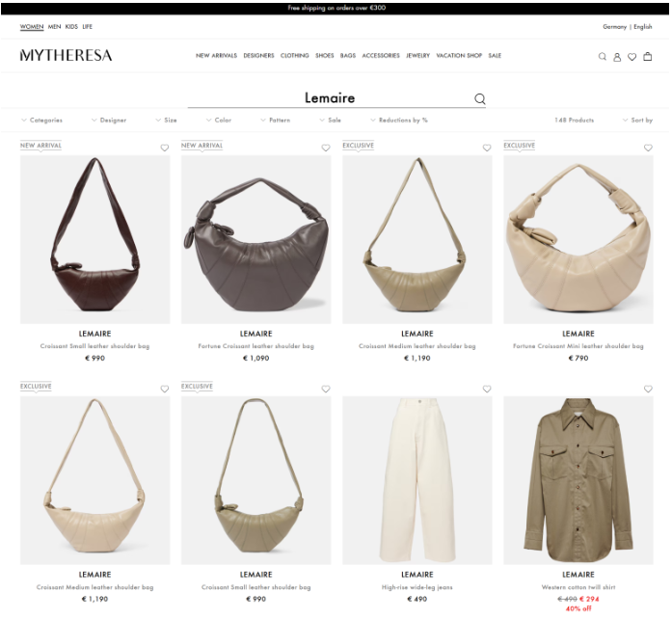
Task: Open the Western cotton twill shirt thumbnail
Action: (x=578, y=480)
